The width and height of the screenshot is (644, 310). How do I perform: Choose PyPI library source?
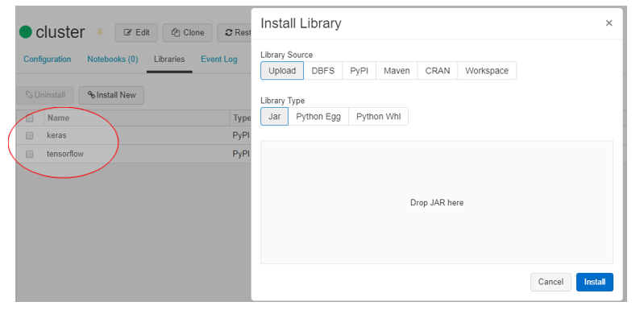(x=359, y=71)
